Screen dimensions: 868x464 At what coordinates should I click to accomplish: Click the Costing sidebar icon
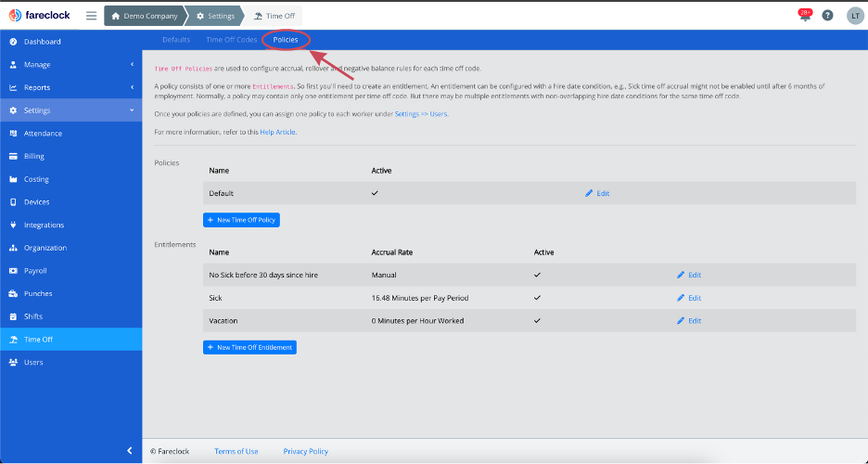[13, 179]
